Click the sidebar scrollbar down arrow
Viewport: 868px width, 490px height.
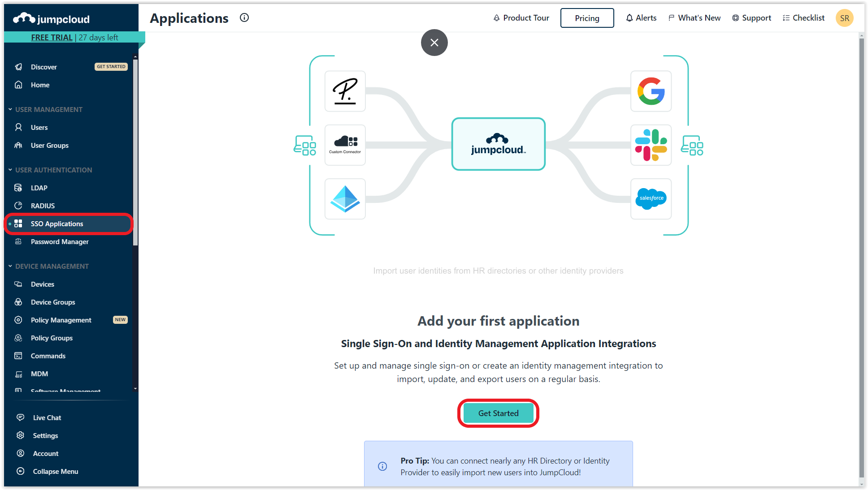point(135,388)
